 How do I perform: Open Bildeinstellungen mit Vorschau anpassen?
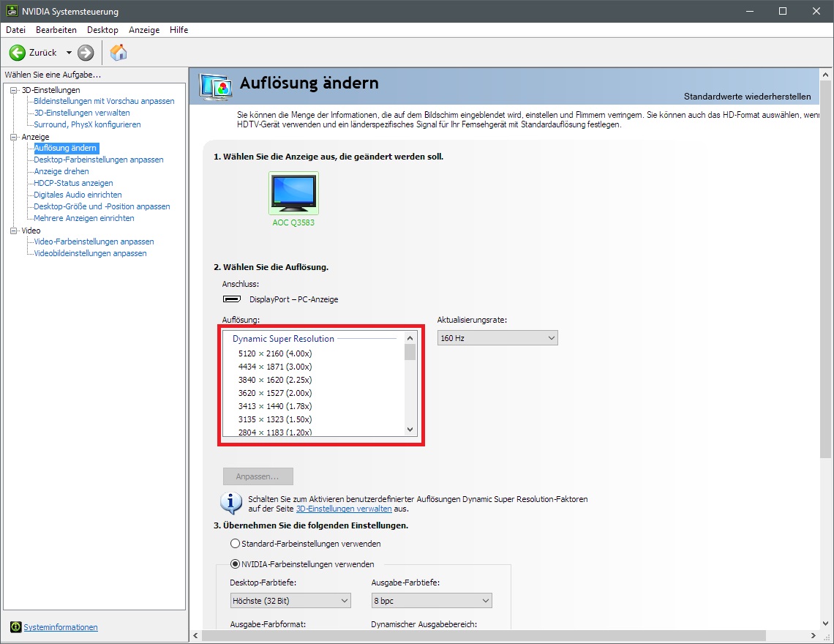click(104, 101)
